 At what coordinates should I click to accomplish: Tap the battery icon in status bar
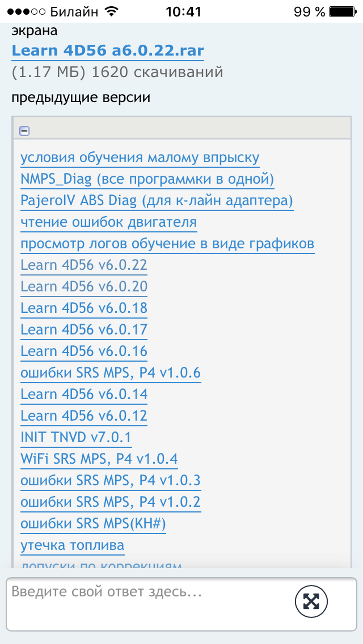click(x=341, y=11)
